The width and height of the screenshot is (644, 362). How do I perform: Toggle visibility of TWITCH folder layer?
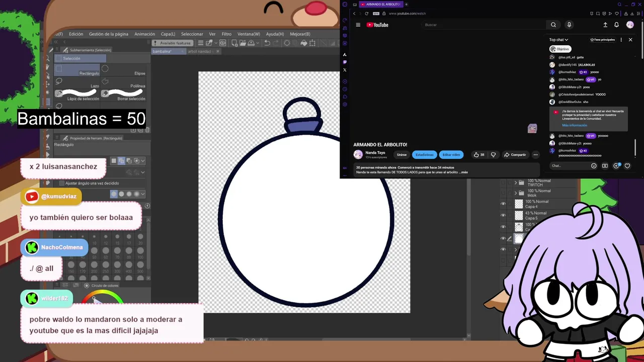click(x=503, y=183)
